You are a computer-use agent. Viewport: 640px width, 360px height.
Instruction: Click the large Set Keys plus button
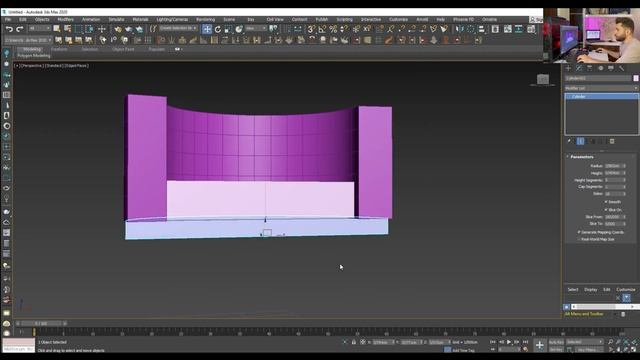tap(539, 345)
